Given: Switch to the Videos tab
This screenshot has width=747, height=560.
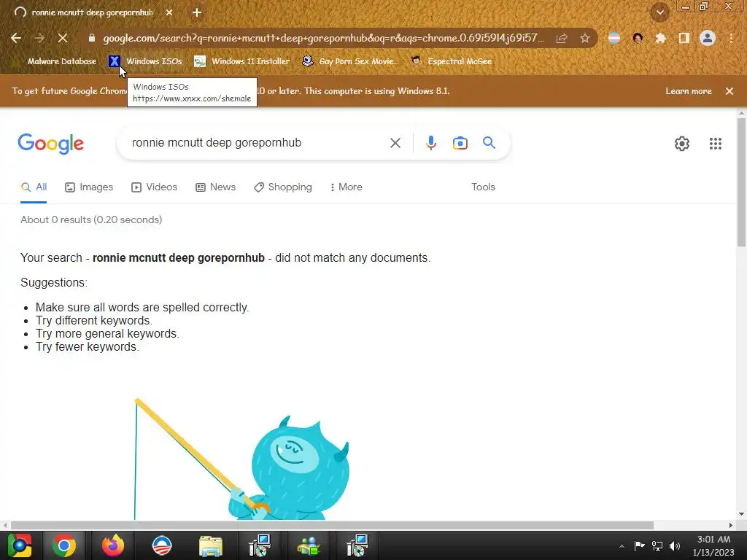Looking at the screenshot, I should tap(155, 187).
